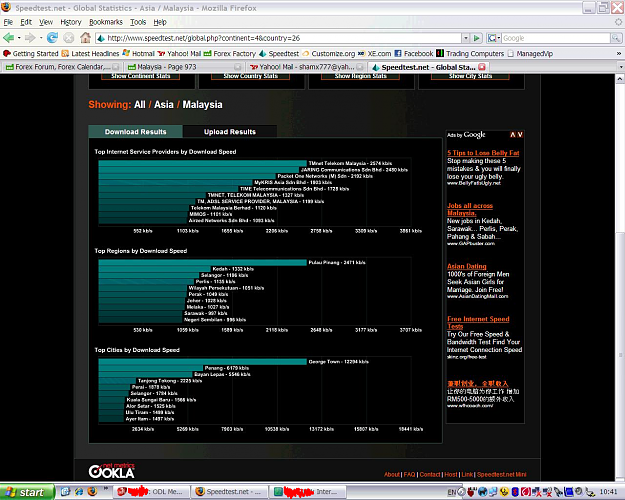Open the Facebook bookmark
The width and height of the screenshot is (625, 500).
[413, 53]
